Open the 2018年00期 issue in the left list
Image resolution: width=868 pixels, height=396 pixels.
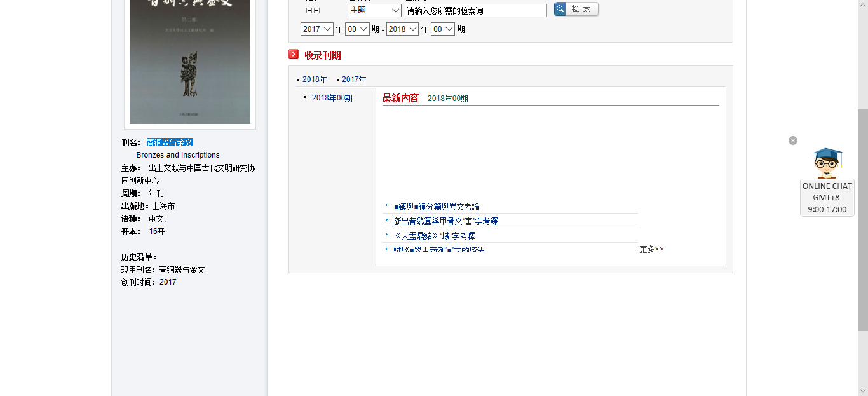point(332,98)
